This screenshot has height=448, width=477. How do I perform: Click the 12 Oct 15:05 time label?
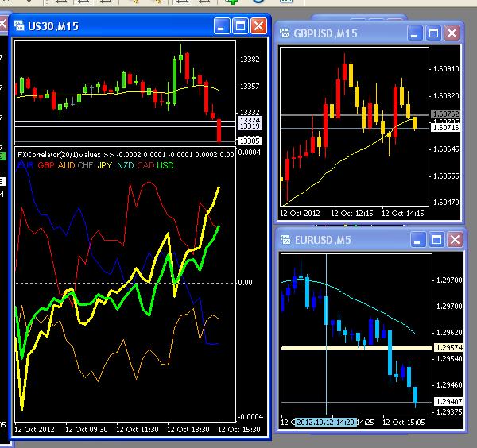(x=403, y=423)
